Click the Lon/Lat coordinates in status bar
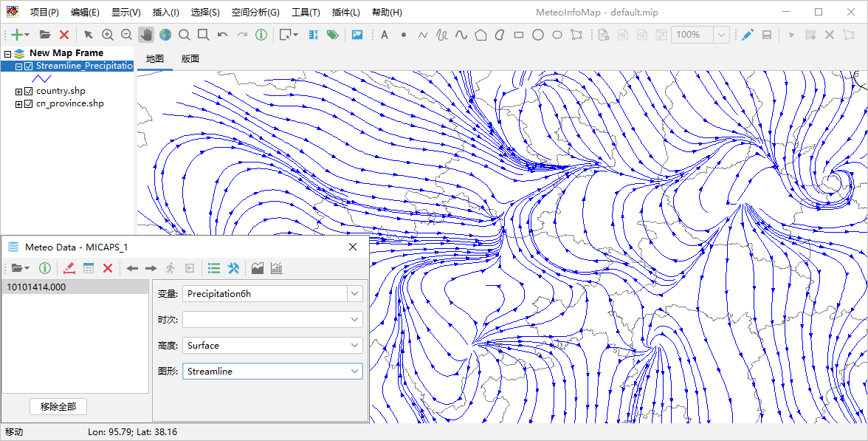This screenshot has height=441, width=868. pos(133,431)
